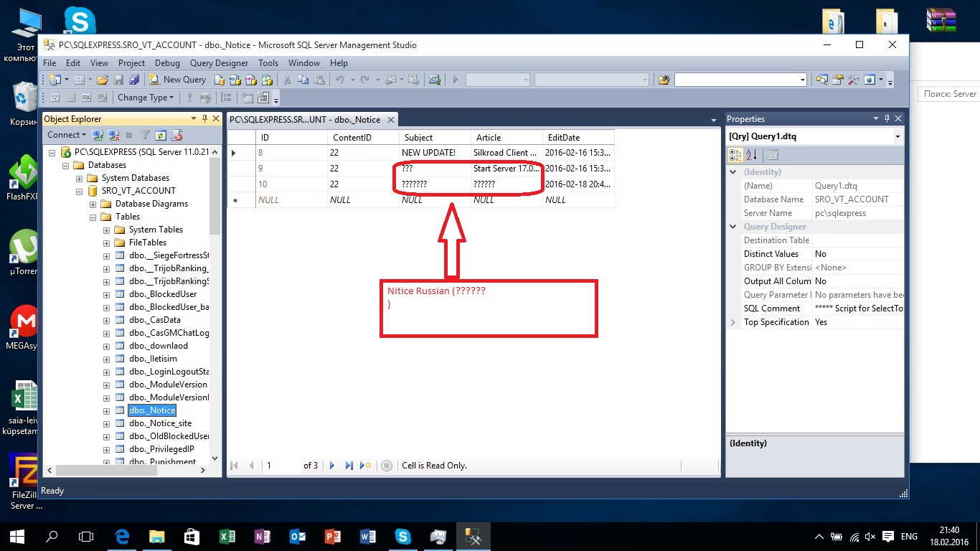Click the Undo arrow icon
Viewport: 980px width, 551px height.
click(340, 80)
